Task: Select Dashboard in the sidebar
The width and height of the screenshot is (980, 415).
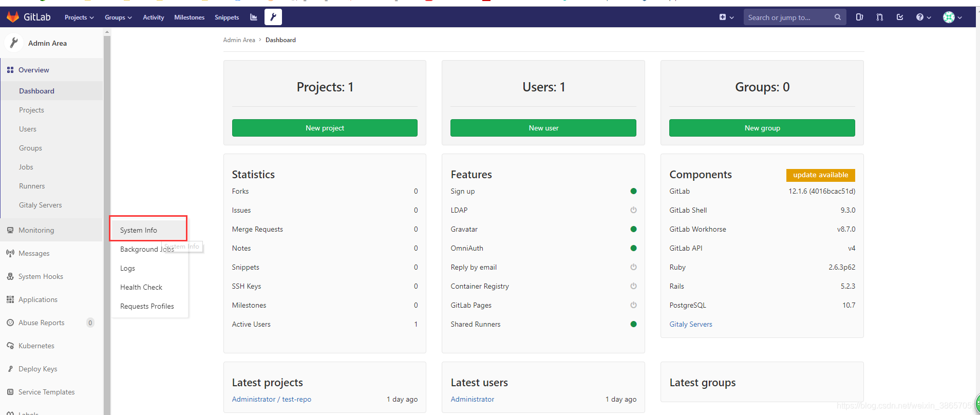Action: [51, 91]
